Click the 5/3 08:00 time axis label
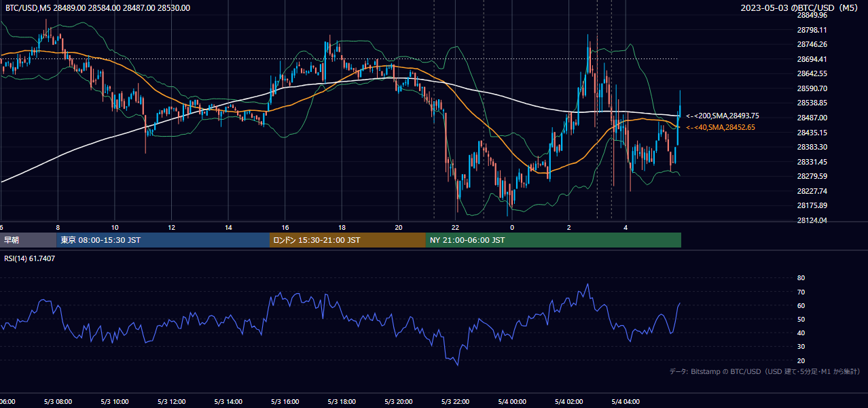Viewport: 868px width, 408px height. coord(58,402)
